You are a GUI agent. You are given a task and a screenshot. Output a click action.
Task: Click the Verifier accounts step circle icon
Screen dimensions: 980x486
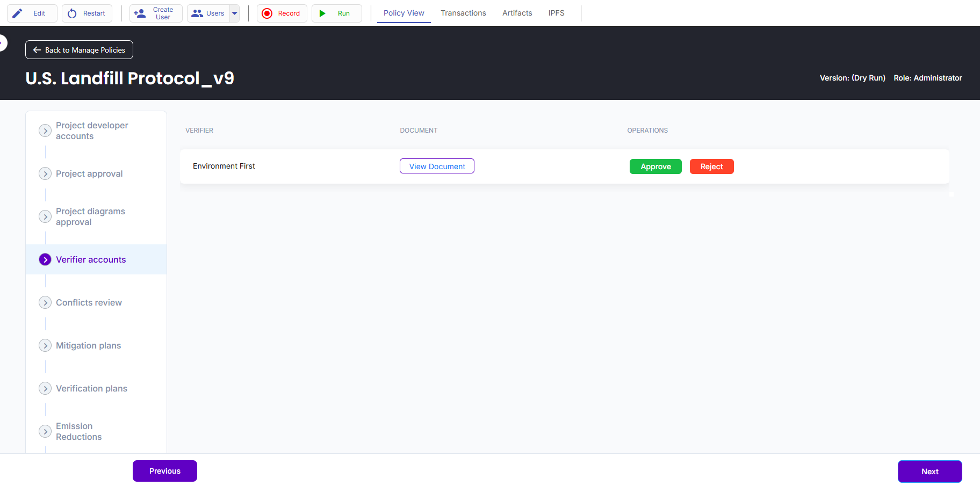(x=45, y=260)
